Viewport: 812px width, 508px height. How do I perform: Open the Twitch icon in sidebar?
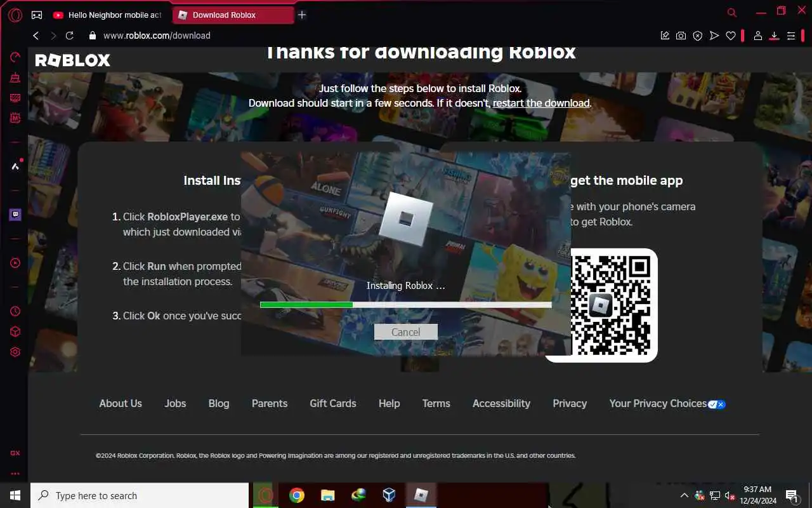tap(15, 215)
